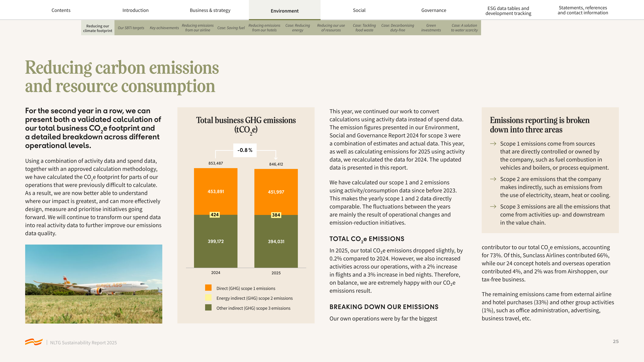Screen dimensions: 644x362
Task: Click the 2025 total value 846,412
Action: click(276, 164)
